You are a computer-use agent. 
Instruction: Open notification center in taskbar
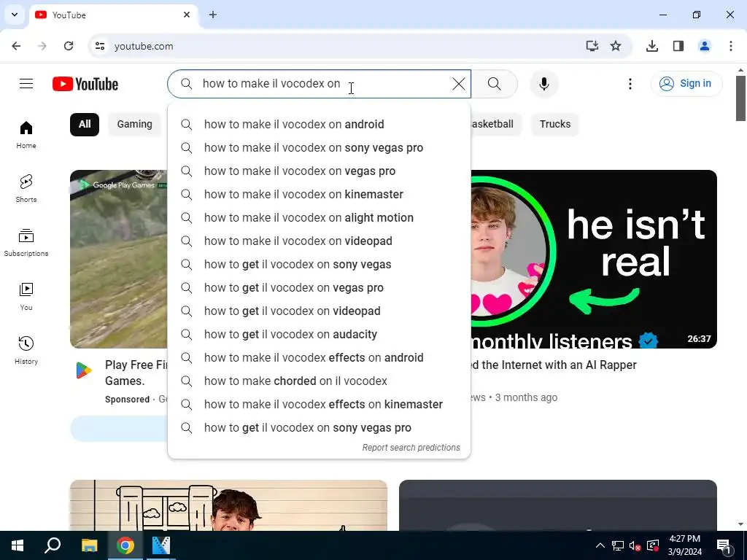tap(724, 545)
